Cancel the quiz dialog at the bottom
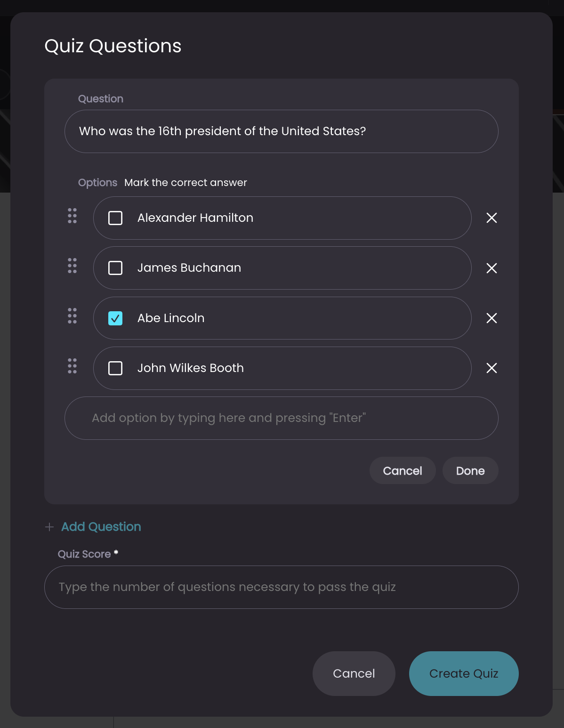564x728 pixels. point(354,673)
